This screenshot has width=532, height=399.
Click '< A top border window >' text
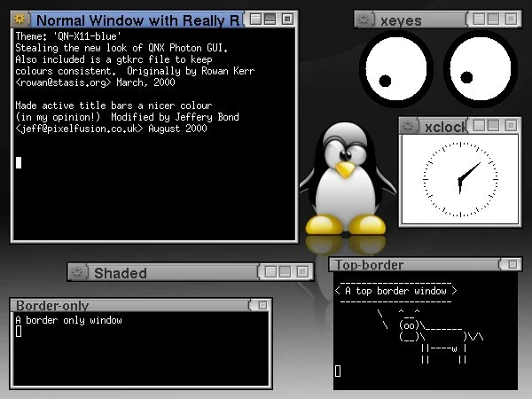[x=395, y=291]
